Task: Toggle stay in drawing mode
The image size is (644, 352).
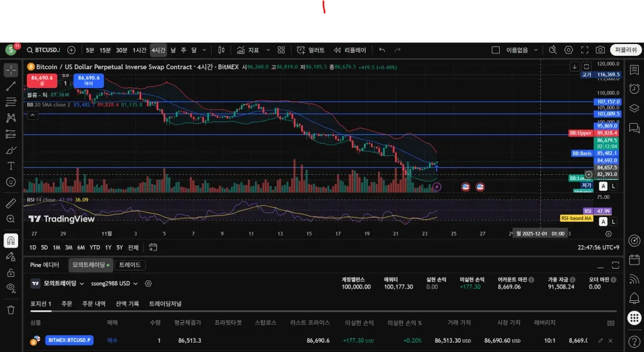Action: (11, 256)
